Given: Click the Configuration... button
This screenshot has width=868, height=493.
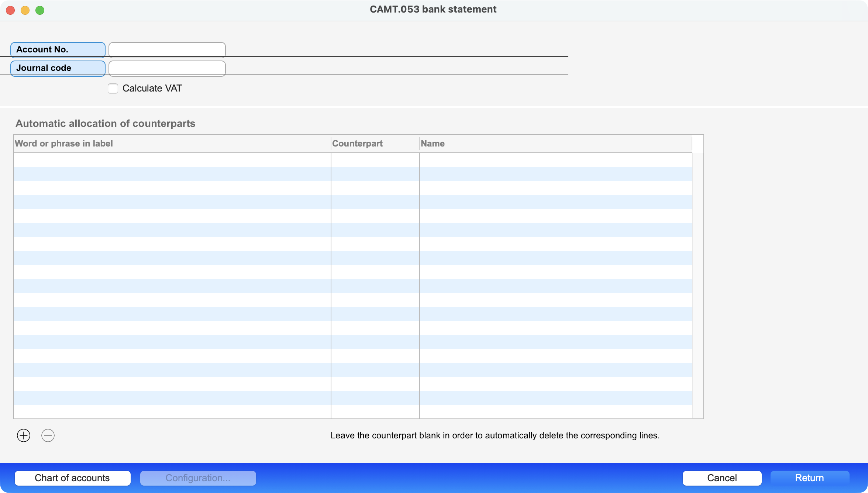Looking at the screenshot, I should 198,478.
